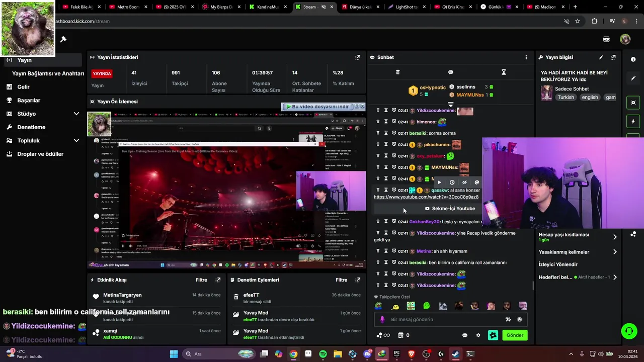Collapse the gift leaderboard in chat
The height and width of the screenshot is (362, 644).
pos(450,105)
